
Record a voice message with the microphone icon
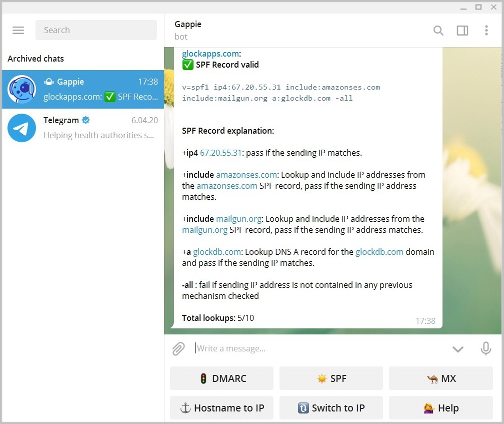[x=485, y=348]
